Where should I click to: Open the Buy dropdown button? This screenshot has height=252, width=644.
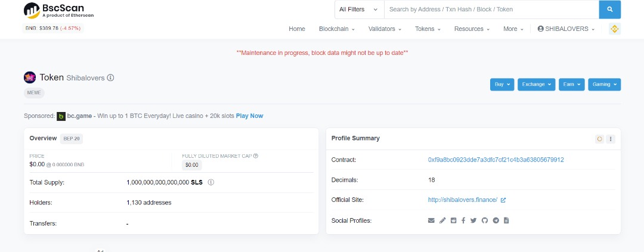point(502,85)
